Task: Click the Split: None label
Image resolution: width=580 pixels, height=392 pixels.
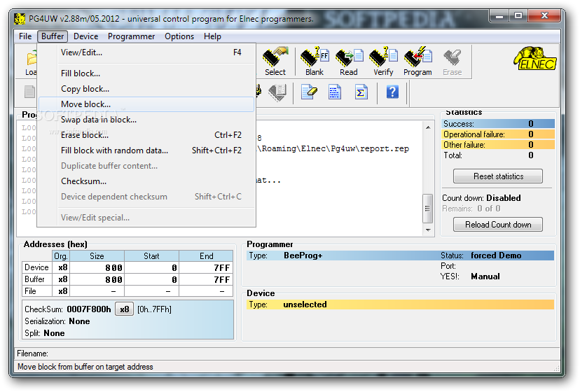Action: [x=45, y=332]
